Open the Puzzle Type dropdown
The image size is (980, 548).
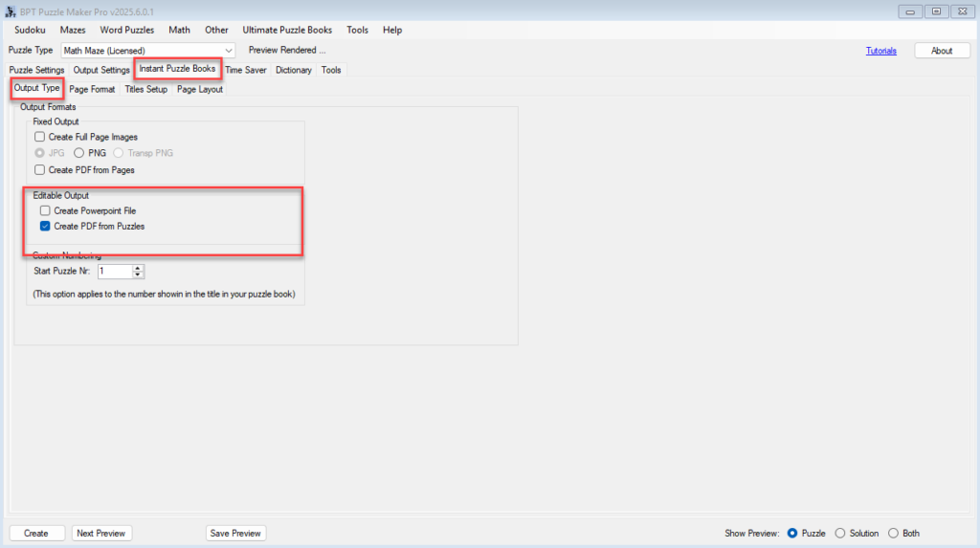coord(228,51)
